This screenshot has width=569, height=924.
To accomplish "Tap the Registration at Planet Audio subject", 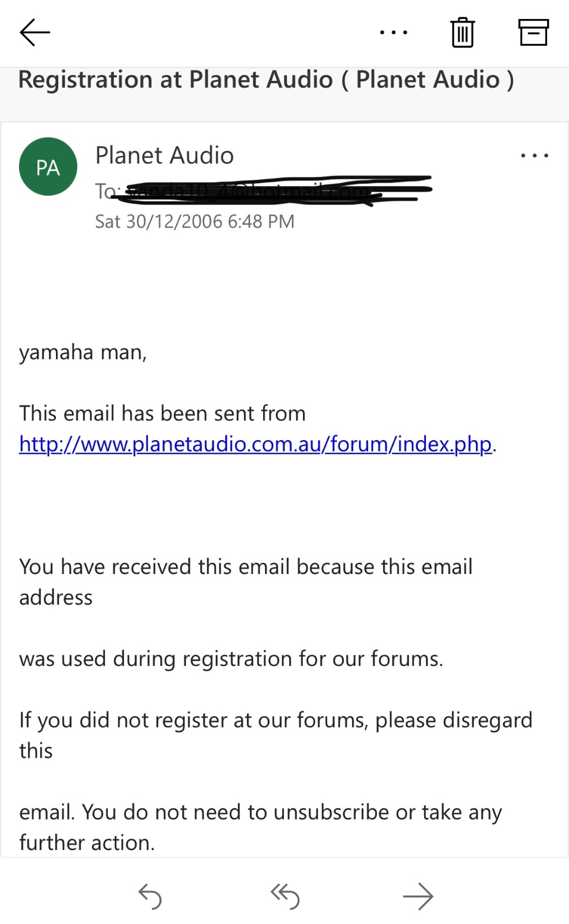I will pos(266,80).
